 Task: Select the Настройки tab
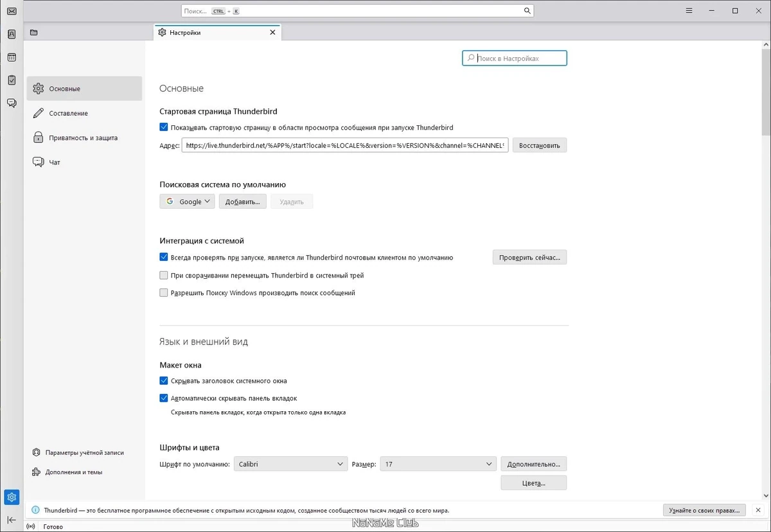coord(217,33)
